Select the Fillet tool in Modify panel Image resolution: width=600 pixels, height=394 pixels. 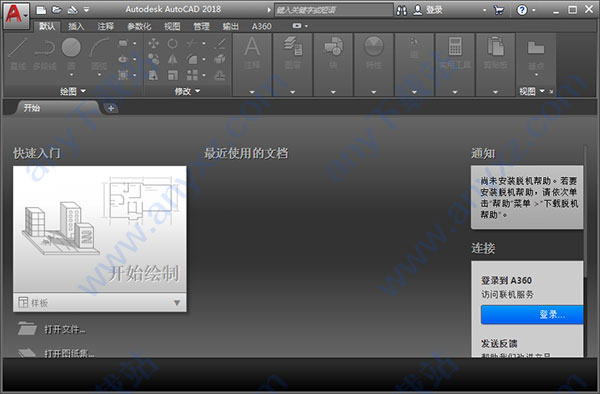pos(192,59)
